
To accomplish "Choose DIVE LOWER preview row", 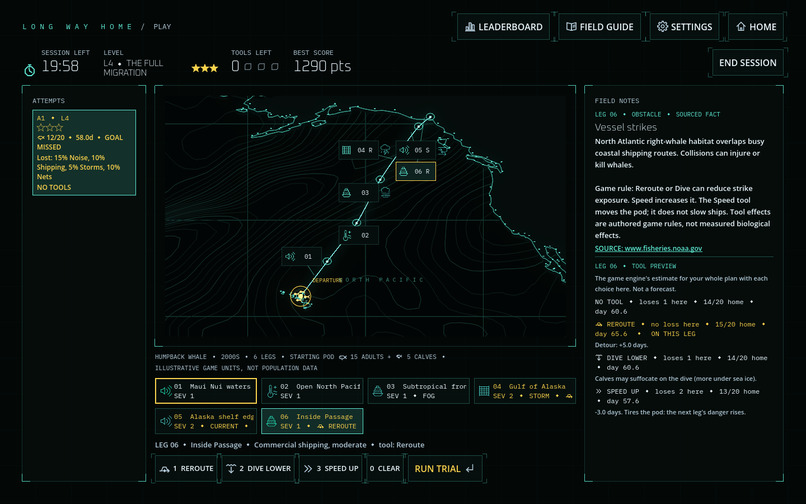I will [x=681, y=363].
